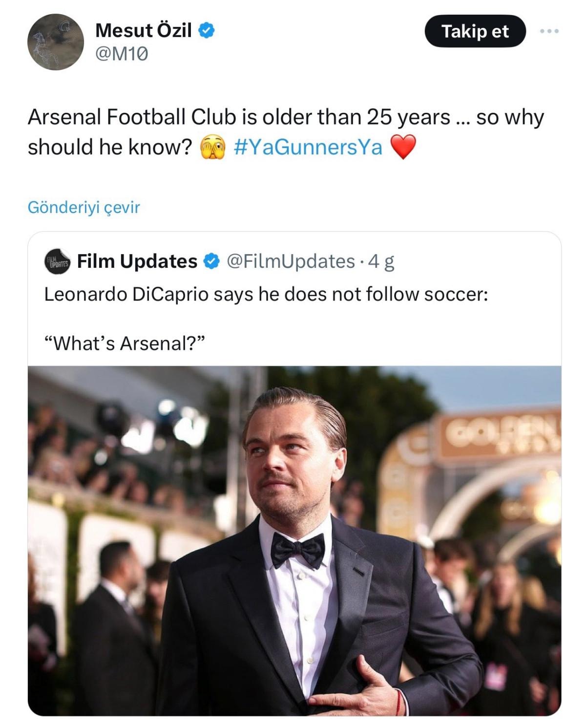Click the quoted tweet's 4 g timestamp
This screenshot has height=728, width=586.
click(x=381, y=261)
